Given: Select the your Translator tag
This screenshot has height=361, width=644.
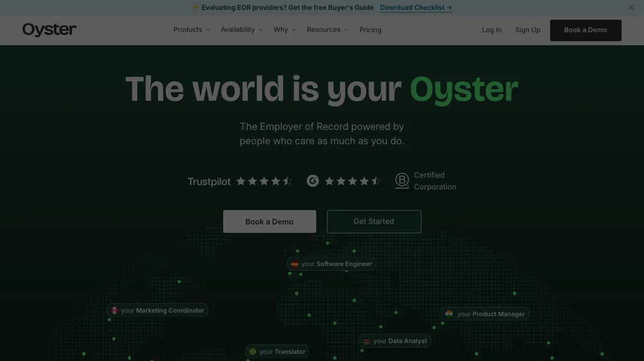Looking at the screenshot, I should pyautogui.click(x=278, y=352).
